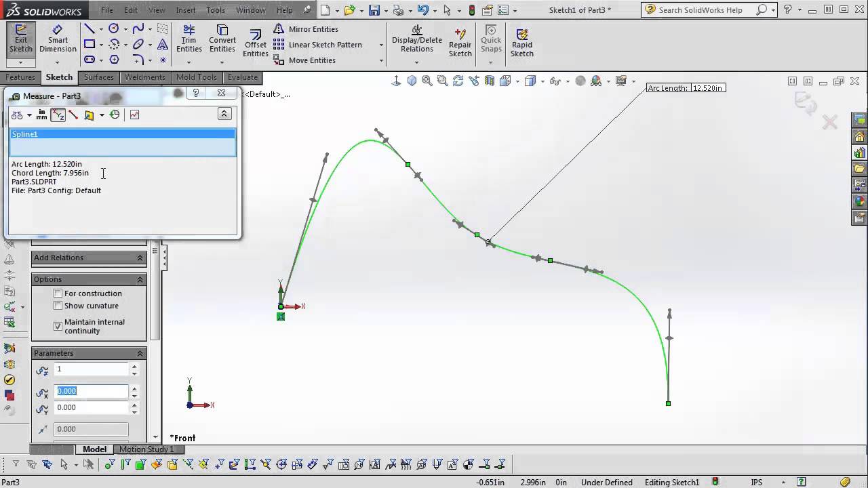
Task: Select the Sketch Fillet tool
Action: [138, 60]
